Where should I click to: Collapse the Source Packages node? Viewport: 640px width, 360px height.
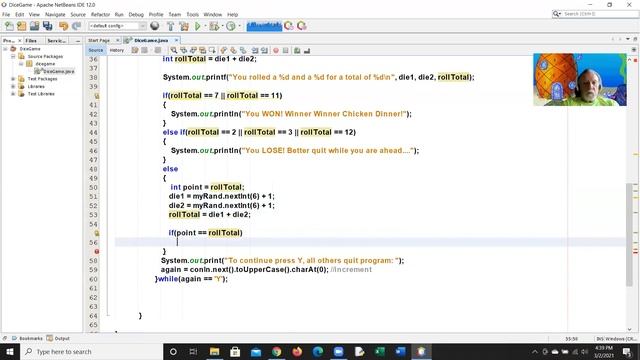(x=13, y=56)
